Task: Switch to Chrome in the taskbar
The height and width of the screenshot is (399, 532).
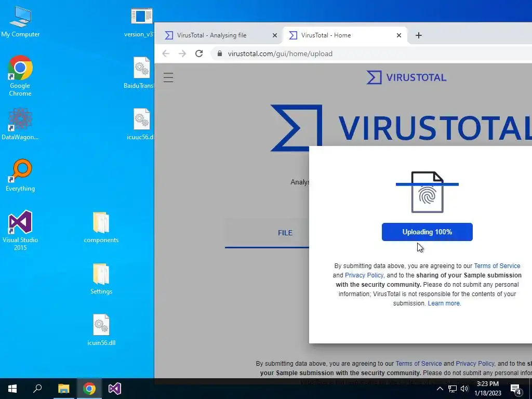Action: [x=89, y=389]
